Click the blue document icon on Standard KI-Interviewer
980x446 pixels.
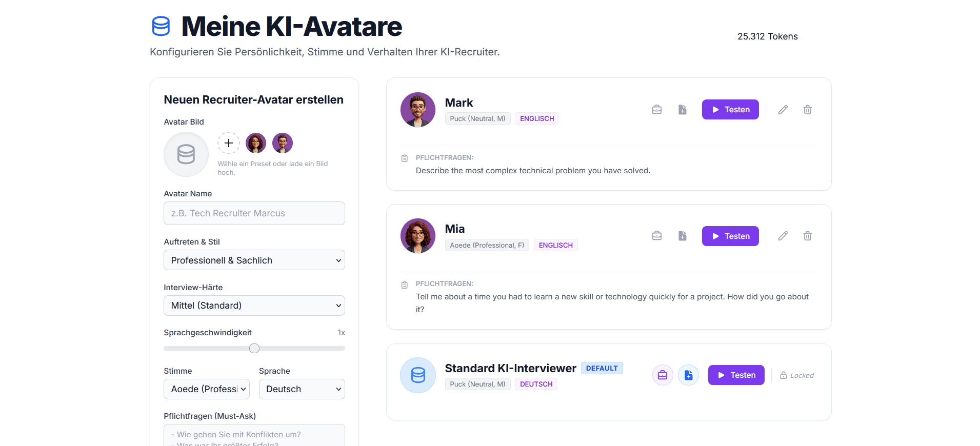click(689, 375)
